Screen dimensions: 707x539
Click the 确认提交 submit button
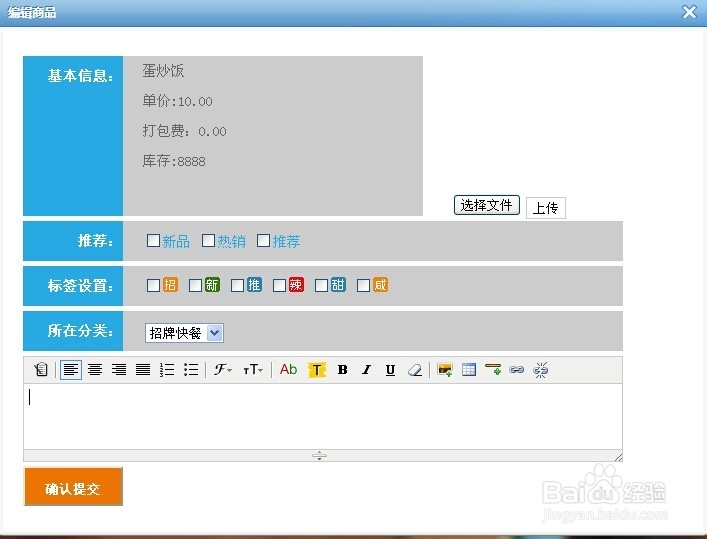coord(73,486)
